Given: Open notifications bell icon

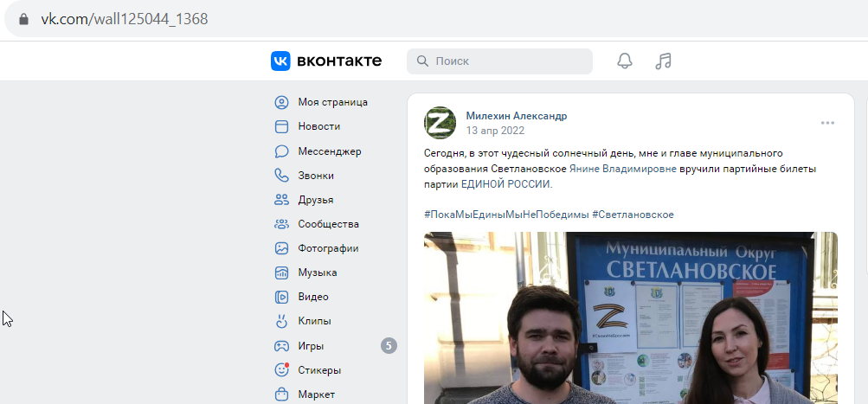Looking at the screenshot, I should [x=625, y=61].
